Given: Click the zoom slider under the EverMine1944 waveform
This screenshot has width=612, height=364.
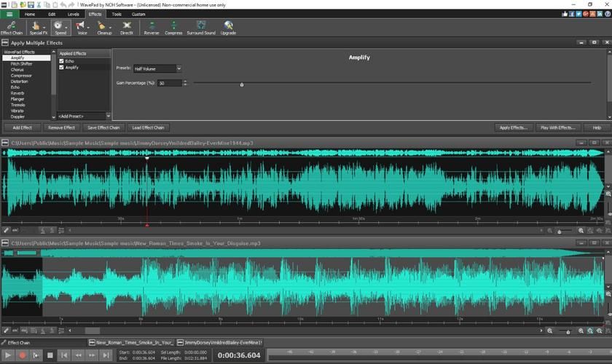Looking at the screenshot, I should point(560,232).
